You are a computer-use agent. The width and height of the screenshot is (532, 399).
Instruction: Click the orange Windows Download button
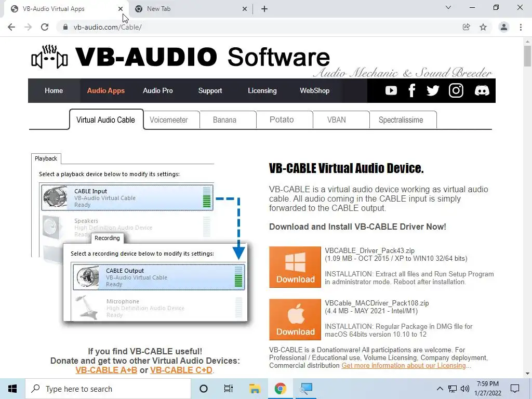pyautogui.click(x=295, y=267)
